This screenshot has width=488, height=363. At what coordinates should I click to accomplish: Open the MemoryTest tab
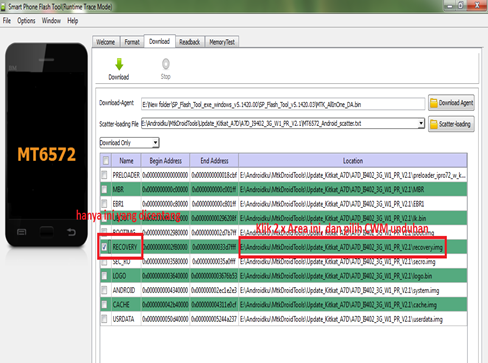(222, 42)
